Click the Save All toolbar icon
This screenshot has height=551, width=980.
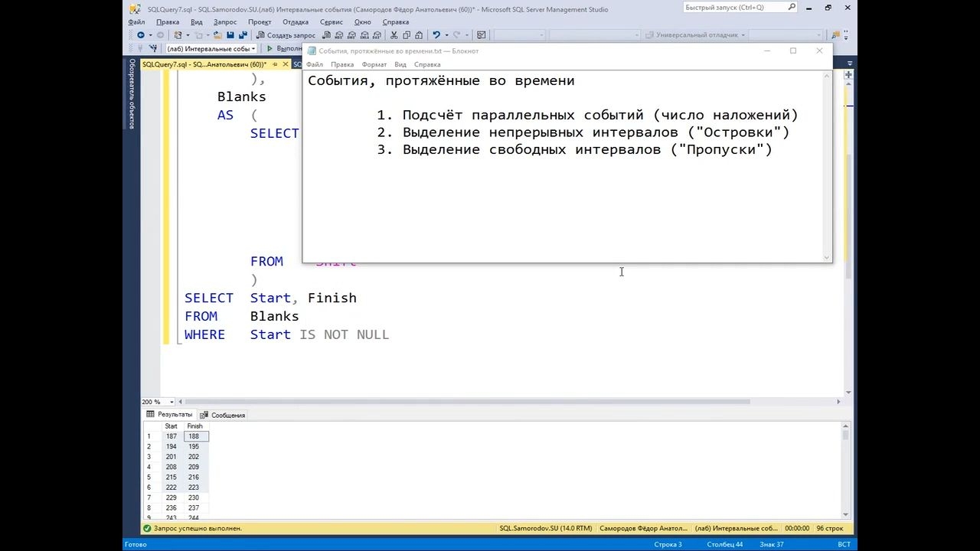click(x=243, y=35)
